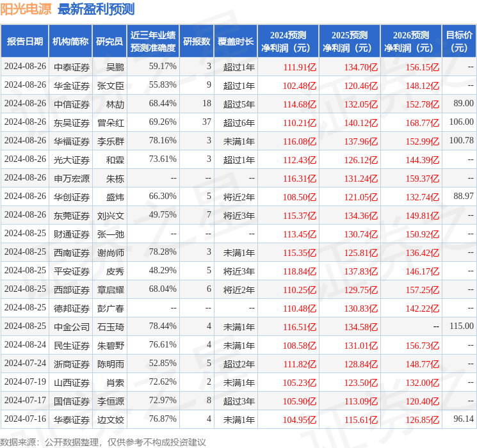
Task: Click analyst name 吴鹏
Action: pos(115,67)
